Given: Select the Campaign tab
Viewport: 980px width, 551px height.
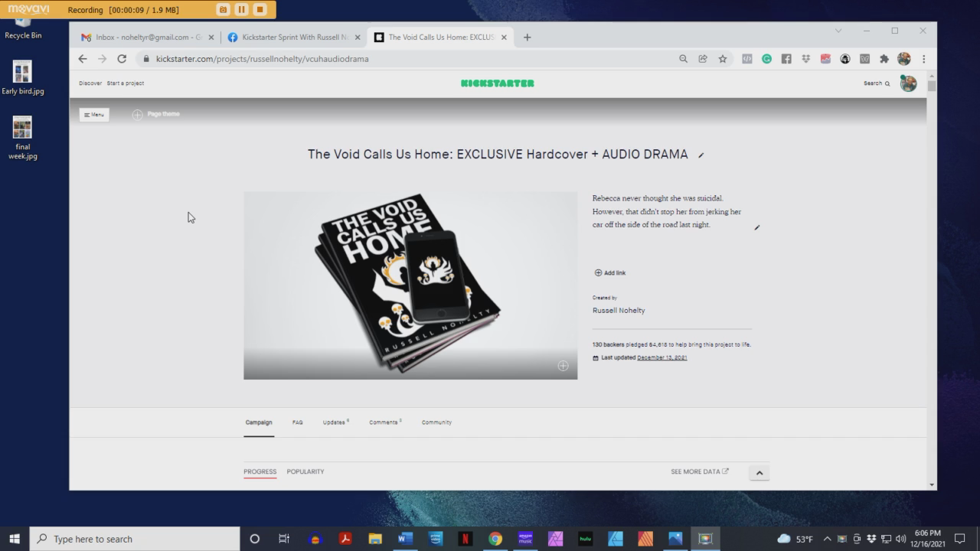Looking at the screenshot, I should pos(259,422).
